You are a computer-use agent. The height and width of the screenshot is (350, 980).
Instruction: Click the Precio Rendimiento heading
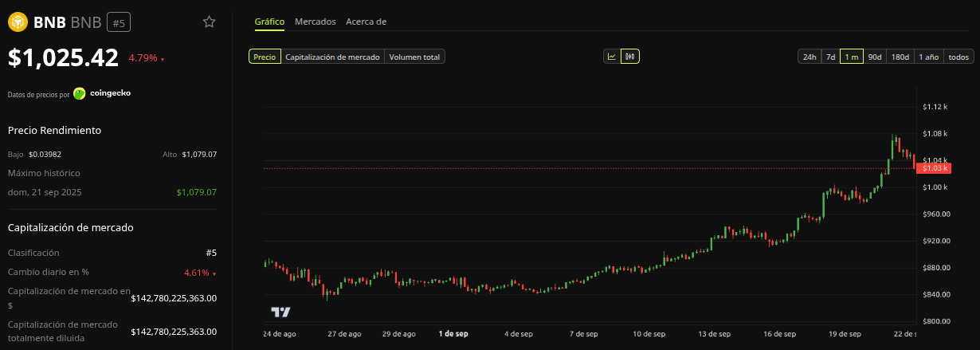tap(54, 130)
